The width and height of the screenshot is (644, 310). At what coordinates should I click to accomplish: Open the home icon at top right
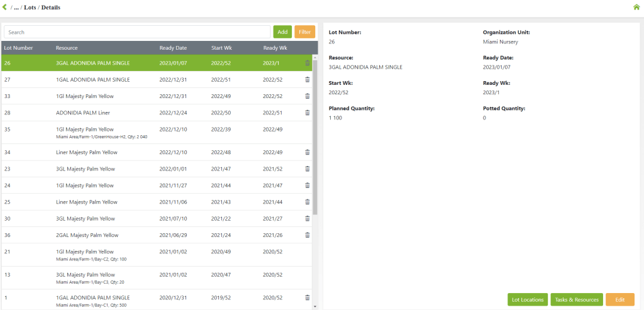[x=636, y=7]
